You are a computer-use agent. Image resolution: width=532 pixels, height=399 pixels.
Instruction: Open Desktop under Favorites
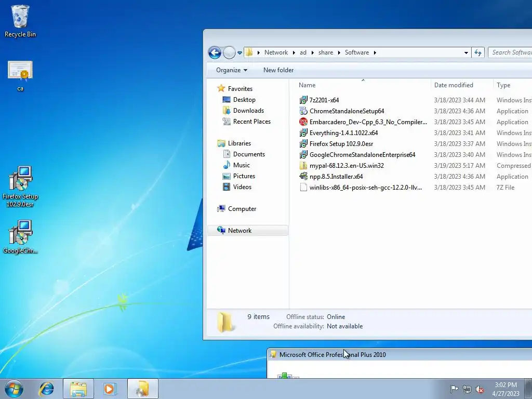click(x=244, y=99)
